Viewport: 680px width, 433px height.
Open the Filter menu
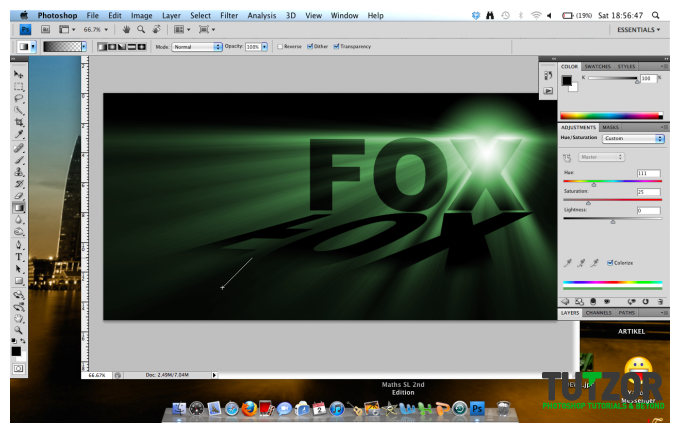coord(229,16)
